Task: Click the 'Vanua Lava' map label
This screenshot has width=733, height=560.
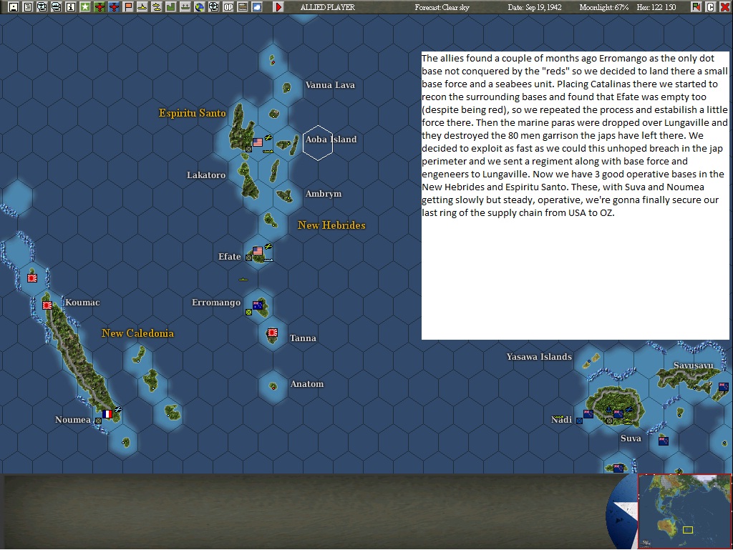Action: click(x=330, y=85)
